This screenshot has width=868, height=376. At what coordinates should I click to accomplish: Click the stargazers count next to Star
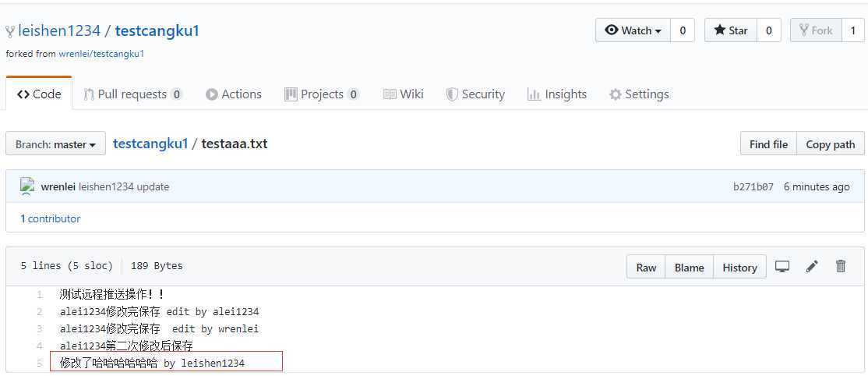click(768, 30)
